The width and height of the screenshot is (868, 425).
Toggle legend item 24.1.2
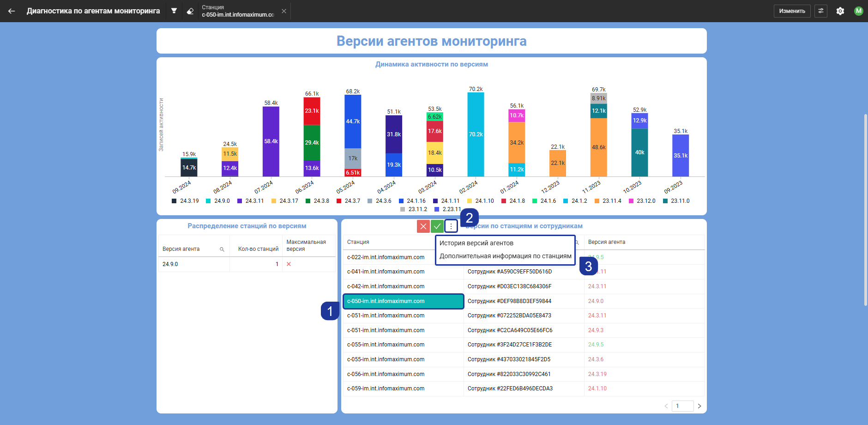coord(575,201)
